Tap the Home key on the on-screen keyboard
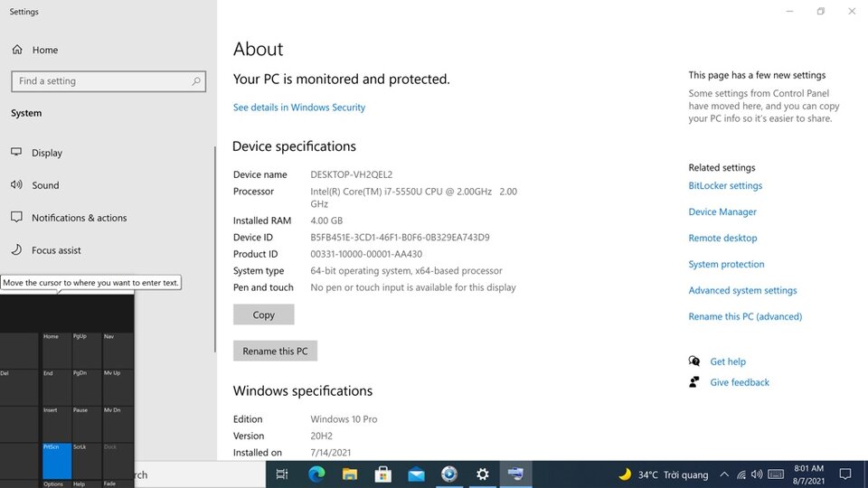 tap(56, 351)
